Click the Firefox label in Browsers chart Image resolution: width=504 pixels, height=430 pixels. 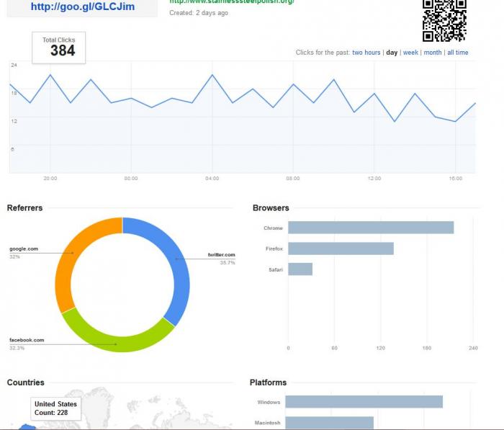(274, 248)
